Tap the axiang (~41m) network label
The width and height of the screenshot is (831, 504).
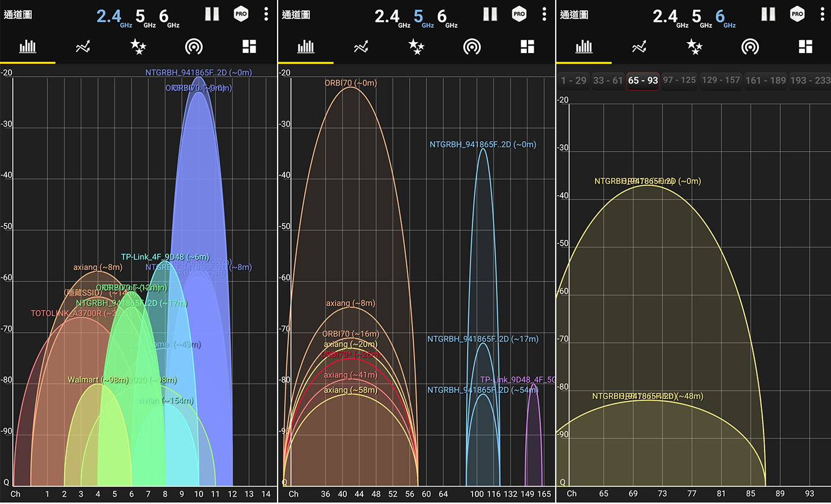pos(350,375)
